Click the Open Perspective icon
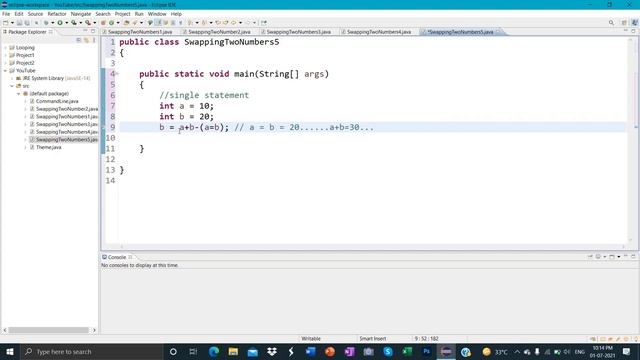This screenshot has height=360, width=640. point(624,22)
